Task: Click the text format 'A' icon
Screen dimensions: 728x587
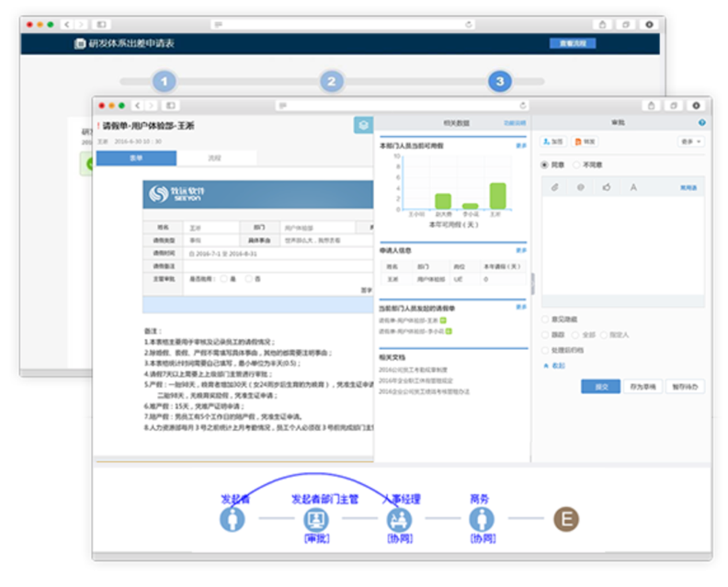Action: (633, 187)
